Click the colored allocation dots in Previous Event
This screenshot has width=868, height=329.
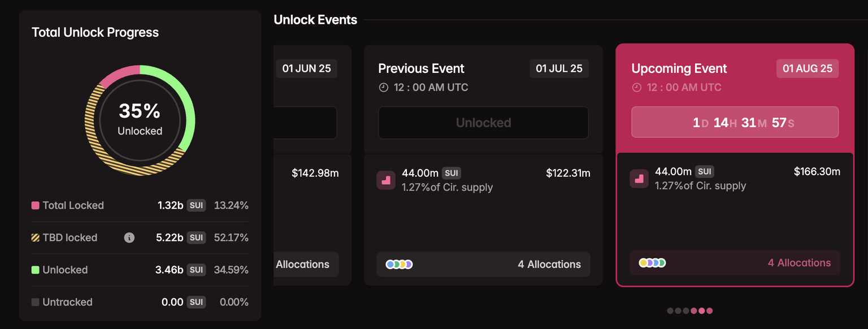click(x=399, y=265)
